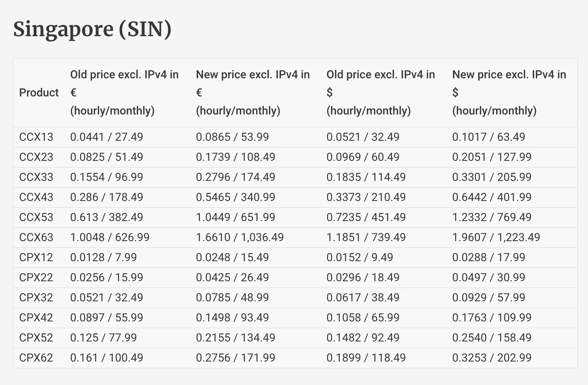Click the New price in $ column header
Image resolution: width=588 pixels, height=385 pixels.
[509, 92]
